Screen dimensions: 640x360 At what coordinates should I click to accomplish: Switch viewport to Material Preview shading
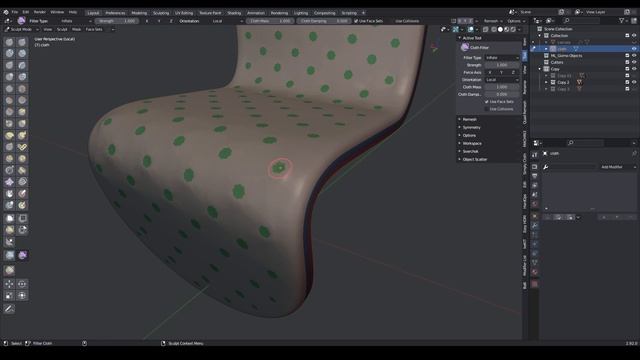[507, 29]
